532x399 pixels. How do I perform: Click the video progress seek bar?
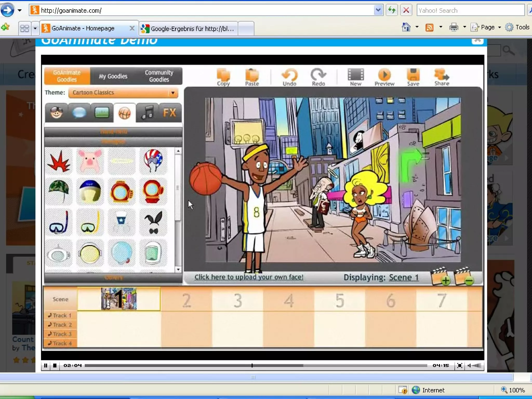pos(256,365)
